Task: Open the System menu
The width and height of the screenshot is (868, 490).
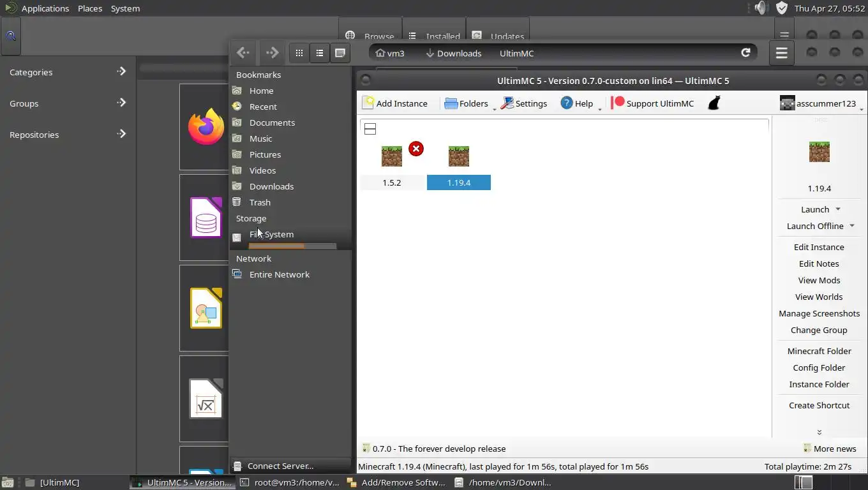Action: [125, 8]
